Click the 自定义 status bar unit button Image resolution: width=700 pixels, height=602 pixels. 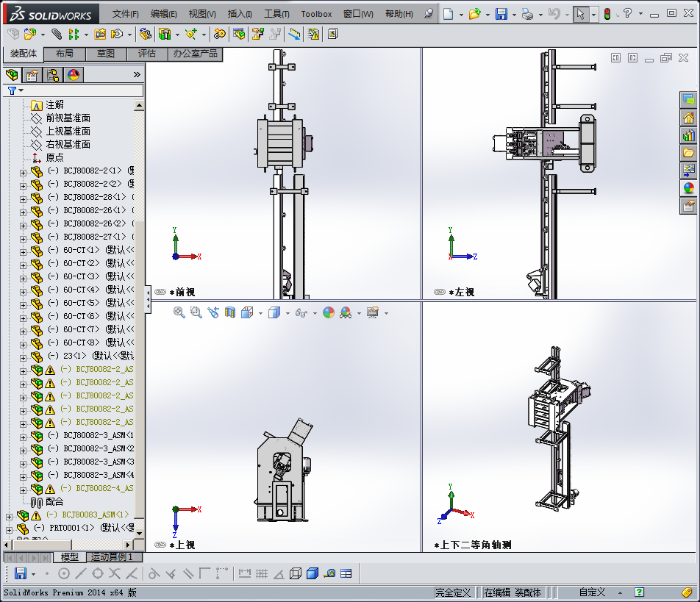[592, 592]
